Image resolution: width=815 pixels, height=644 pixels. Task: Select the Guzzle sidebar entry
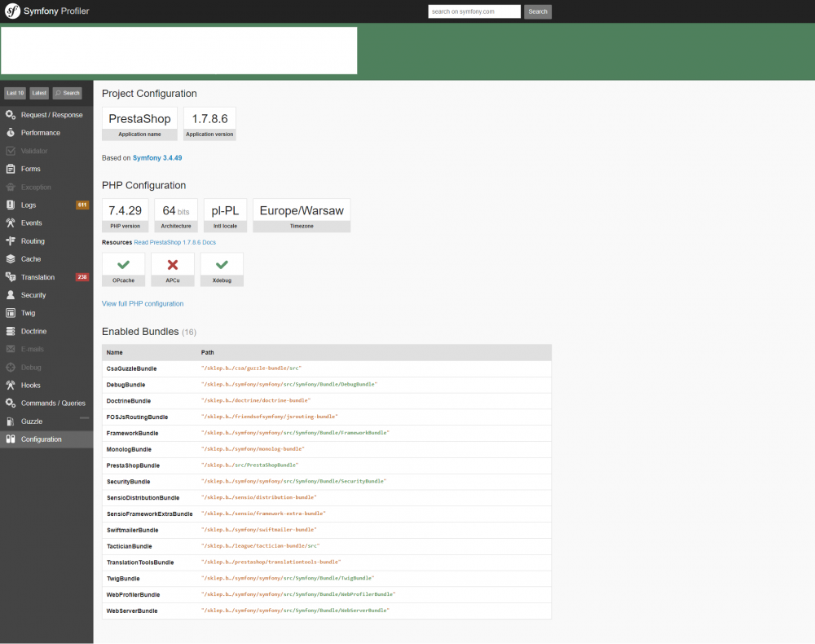click(x=31, y=421)
